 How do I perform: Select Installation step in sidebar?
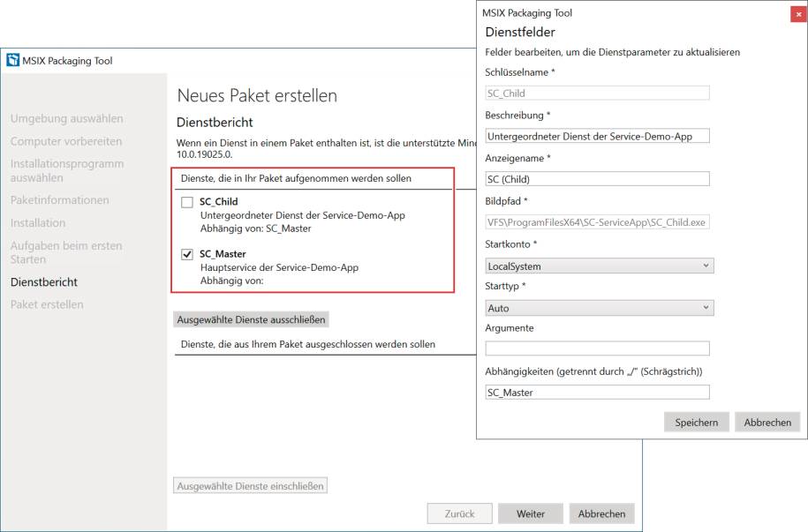(x=38, y=222)
